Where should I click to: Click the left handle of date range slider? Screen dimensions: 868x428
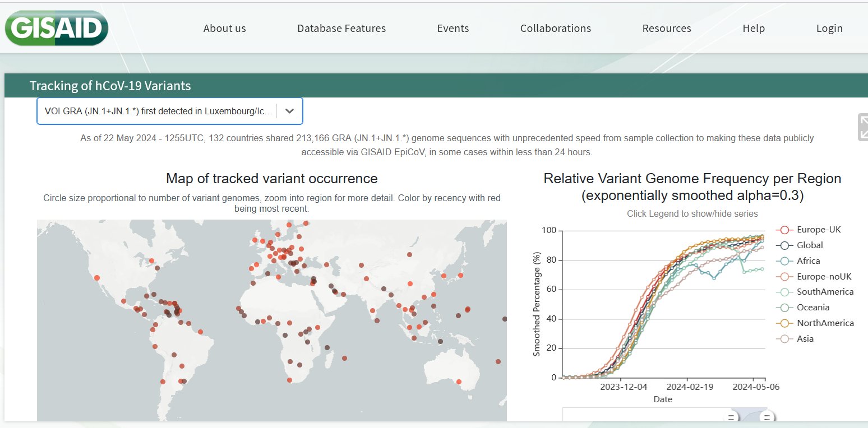731,417
